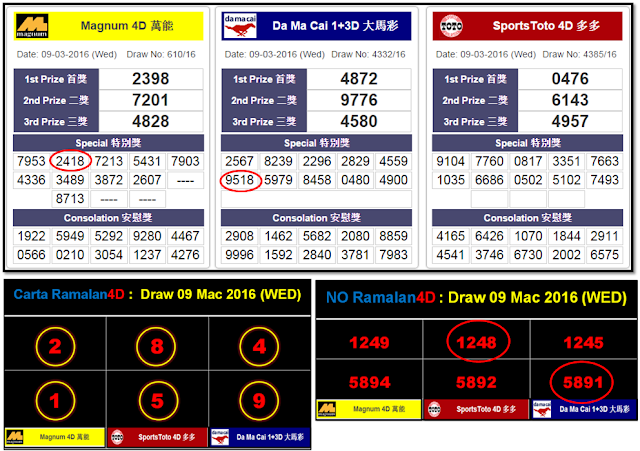Screen dimensions: 640x451
Task: Select the circled digit 9 in Carta Ramalan4D
Action: [x=259, y=401]
